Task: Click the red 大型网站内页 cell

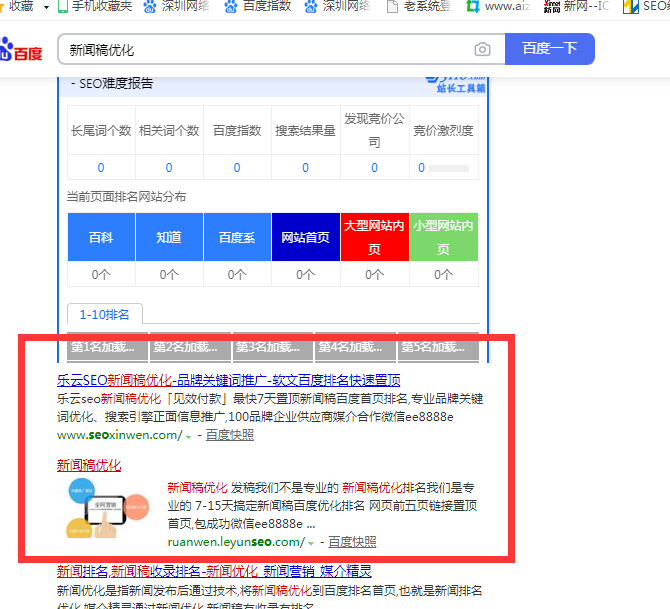Action: coord(374,237)
